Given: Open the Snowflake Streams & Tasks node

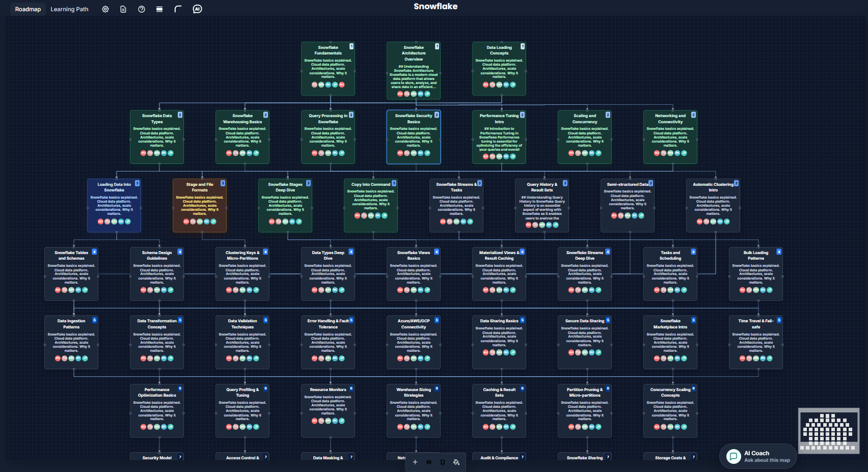Looking at the screenshot, I should pos(456,206).
